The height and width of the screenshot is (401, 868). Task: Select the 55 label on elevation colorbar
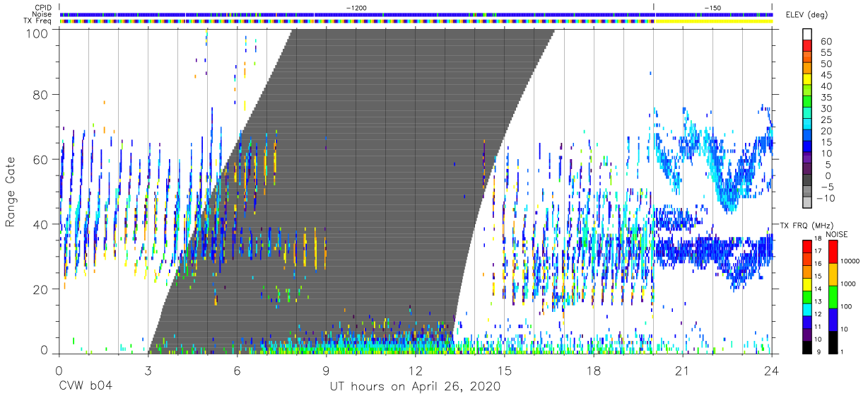pyautogui.click(x=826, y=53)
